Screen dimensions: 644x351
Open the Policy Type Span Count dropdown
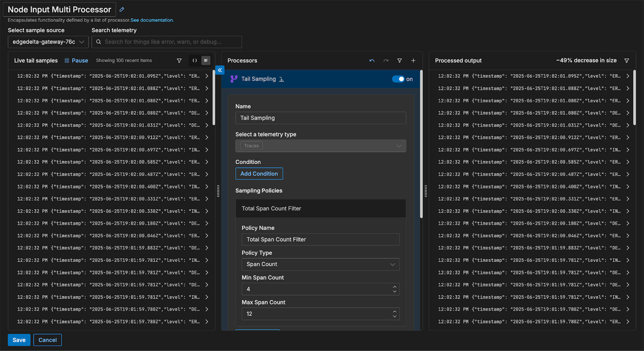point(320,264)
